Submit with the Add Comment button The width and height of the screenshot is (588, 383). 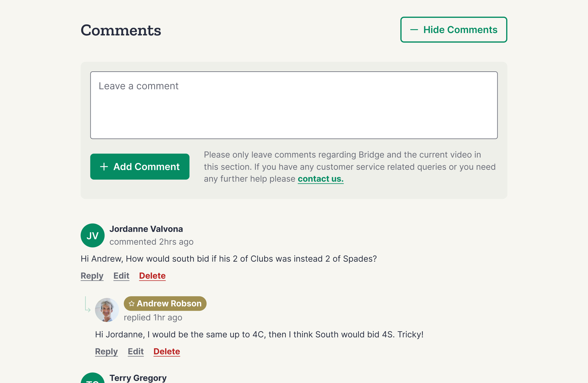140,167
